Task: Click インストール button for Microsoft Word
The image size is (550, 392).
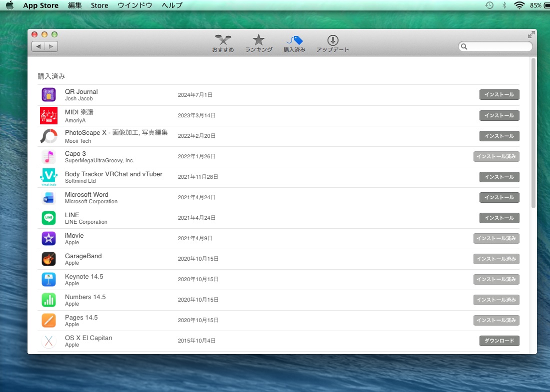Action: coord(499,198)
